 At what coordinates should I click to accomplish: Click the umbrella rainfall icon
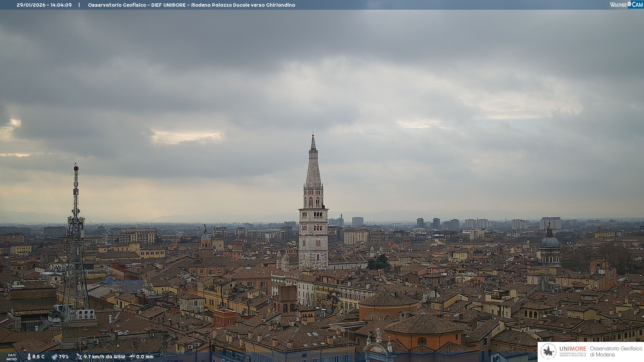132,357
